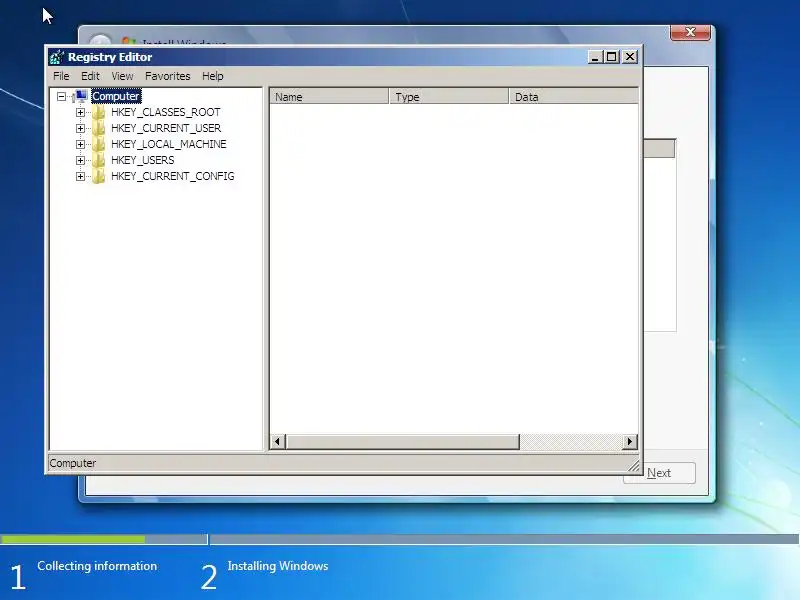Open the View menu

[x=122, y=76]
